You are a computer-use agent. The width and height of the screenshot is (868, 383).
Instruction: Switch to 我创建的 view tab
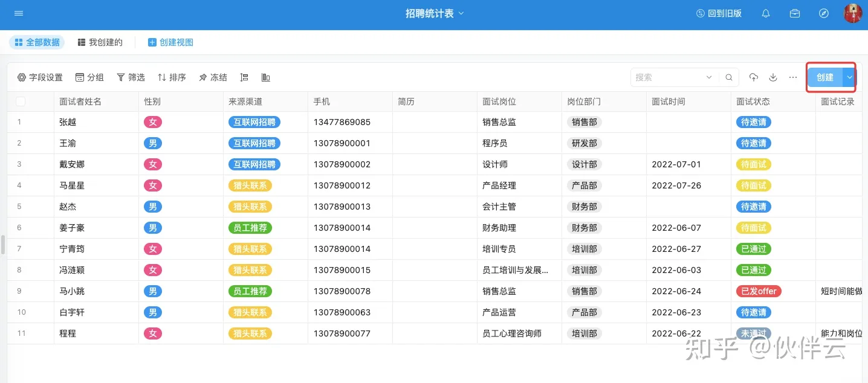coord(100,42)
